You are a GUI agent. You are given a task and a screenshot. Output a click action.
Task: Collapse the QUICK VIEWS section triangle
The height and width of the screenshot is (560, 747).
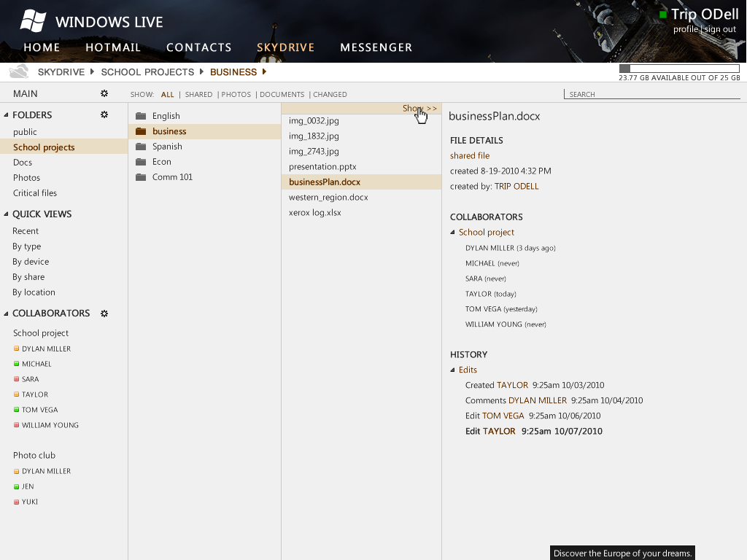click(x=6, y=214)
